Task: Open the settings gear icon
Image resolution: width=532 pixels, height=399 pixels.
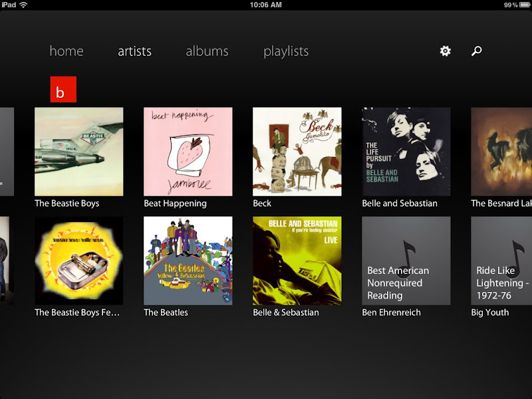Action: 445,51
